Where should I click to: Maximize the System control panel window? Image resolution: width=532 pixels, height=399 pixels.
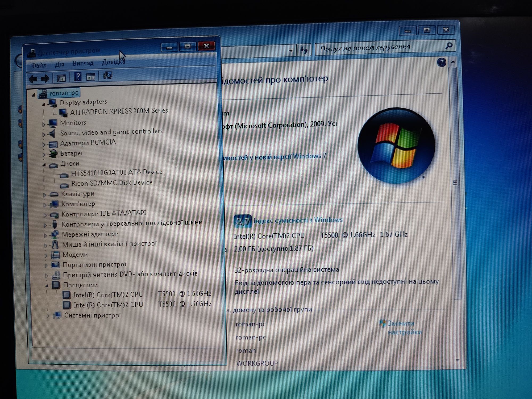(x=427, y=30)
